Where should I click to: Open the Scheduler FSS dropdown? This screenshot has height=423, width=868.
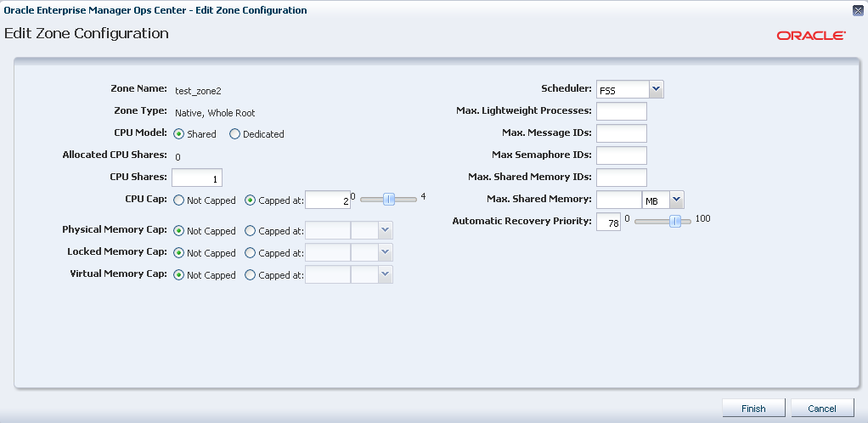pyautogui.click(x=656, y=89)
